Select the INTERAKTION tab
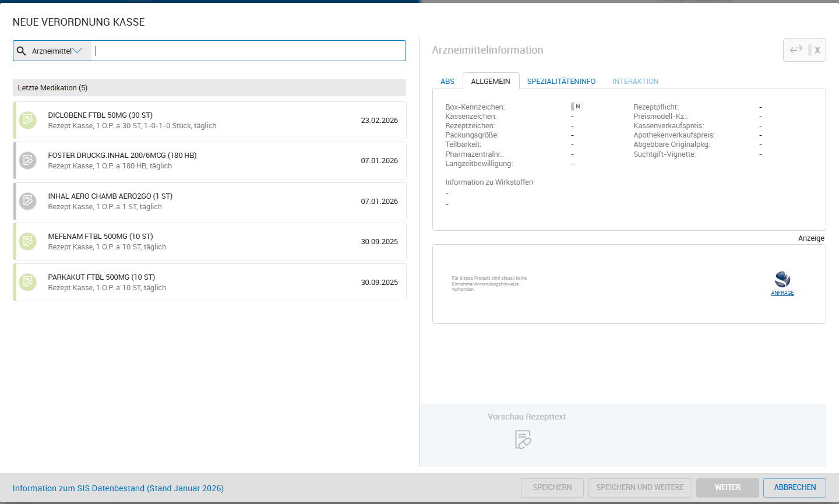This screenshot has width=839, height=504. click(635, 82)
